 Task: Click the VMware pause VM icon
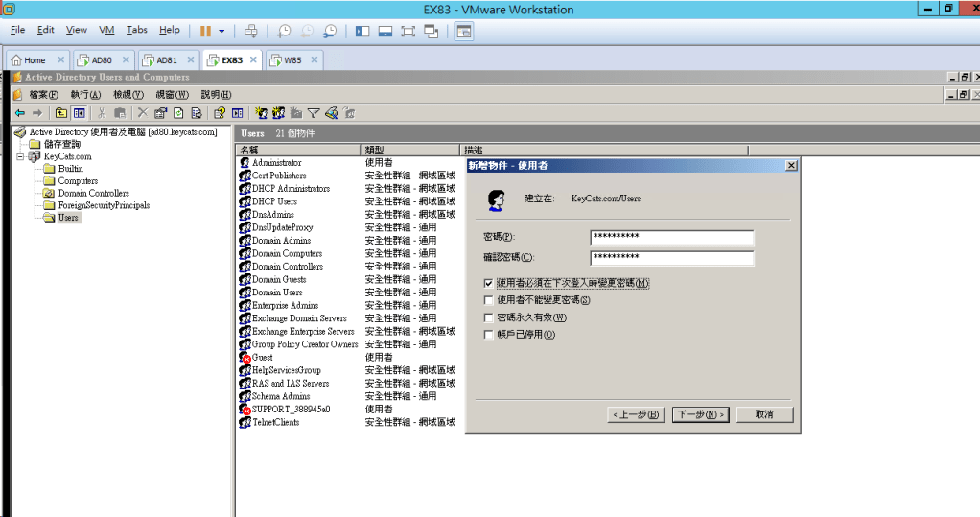click(x=205, y=31)
